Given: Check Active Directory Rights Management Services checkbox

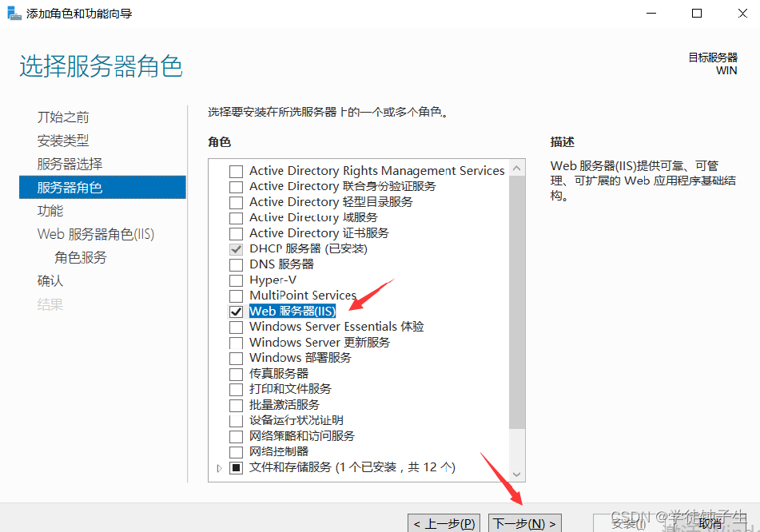Looking at the screenshot, I should click(x=236, y=172).
